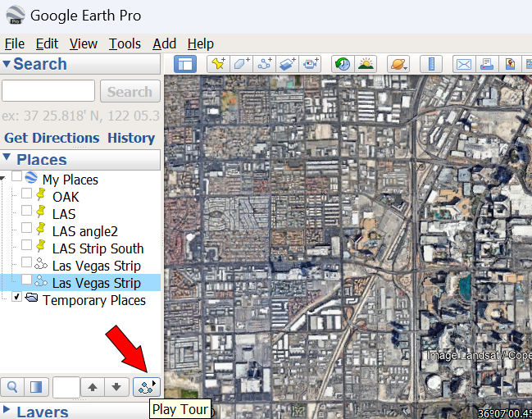
Task: Add a polygon from toolbar
Action: [241, 64]
